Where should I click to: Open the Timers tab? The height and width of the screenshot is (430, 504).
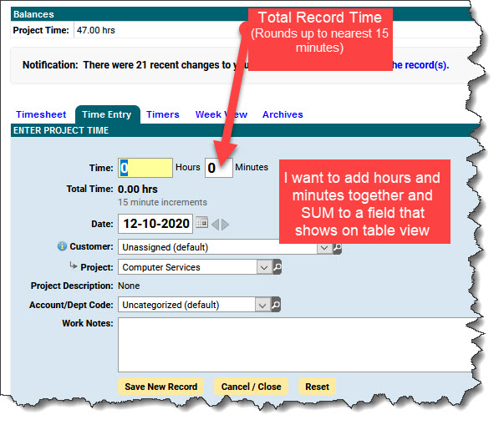[x=163, y=114]
